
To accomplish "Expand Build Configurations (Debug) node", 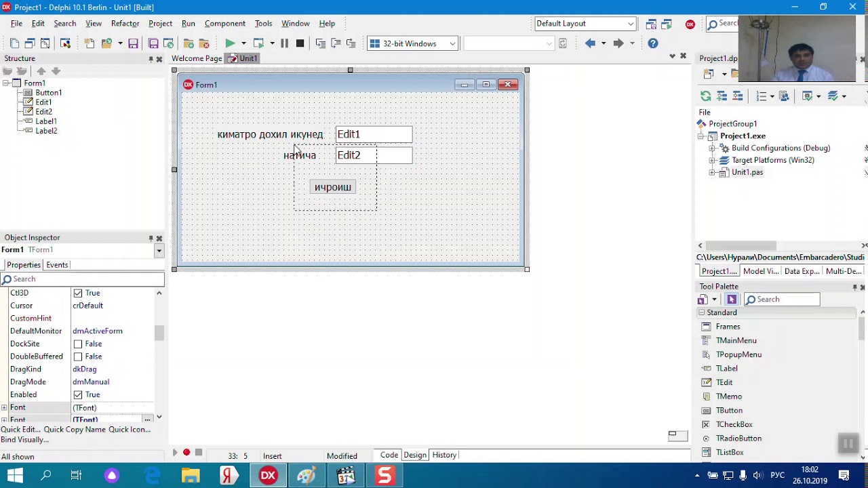I will click(712, 148).
